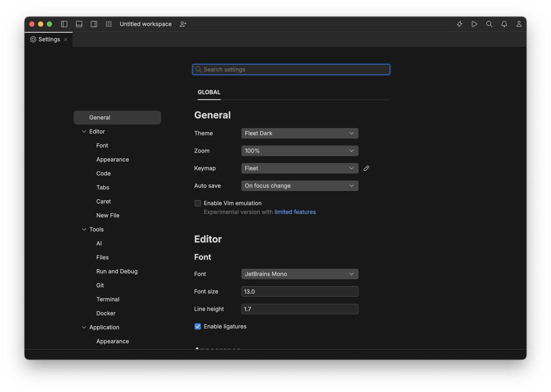Click the Font size field
The image size is (551, 392).
click(x=300, y=291)
